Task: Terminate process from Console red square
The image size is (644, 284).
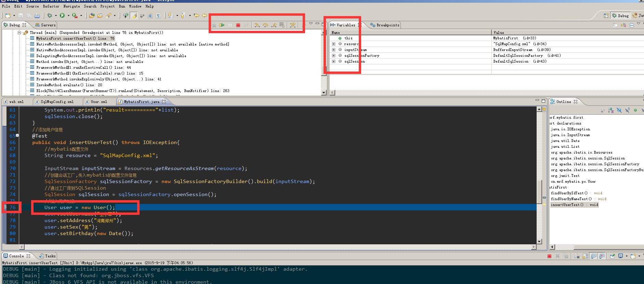Action: coord(549,256)
